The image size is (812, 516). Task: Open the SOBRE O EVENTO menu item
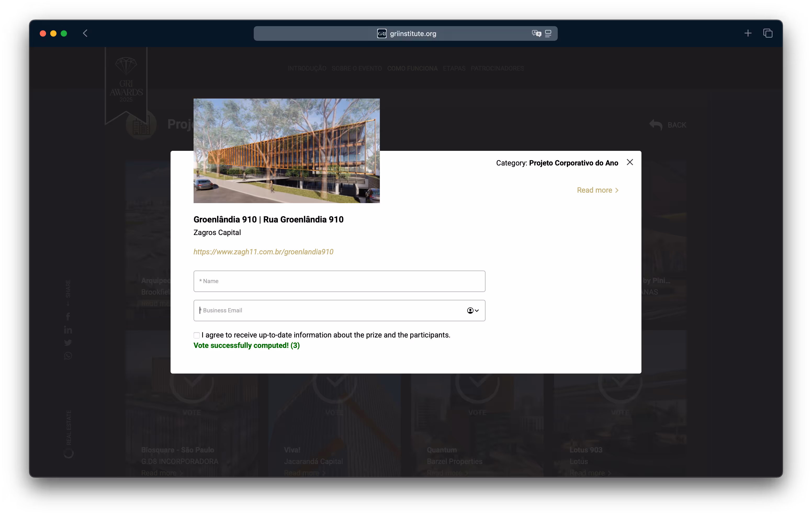[357, 68]
